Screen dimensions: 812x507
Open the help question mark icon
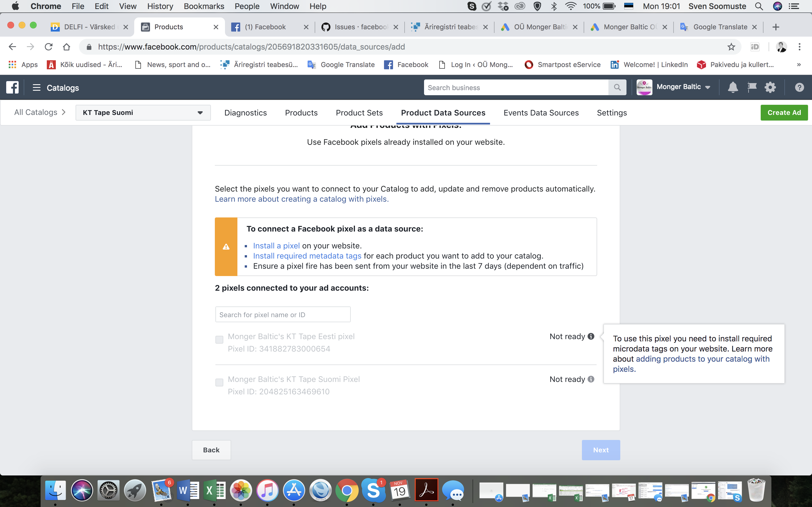[800, 87]
